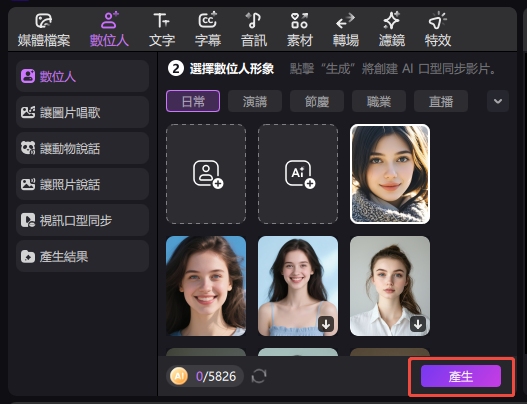527x404 pixels.
Task: Create an AI-generated avatar card
Action: tap(298, 174)
